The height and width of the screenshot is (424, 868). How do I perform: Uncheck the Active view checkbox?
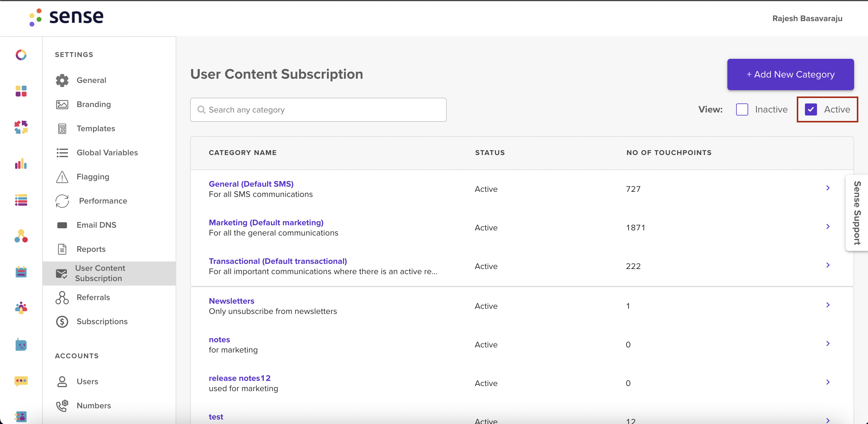(810, 109)
